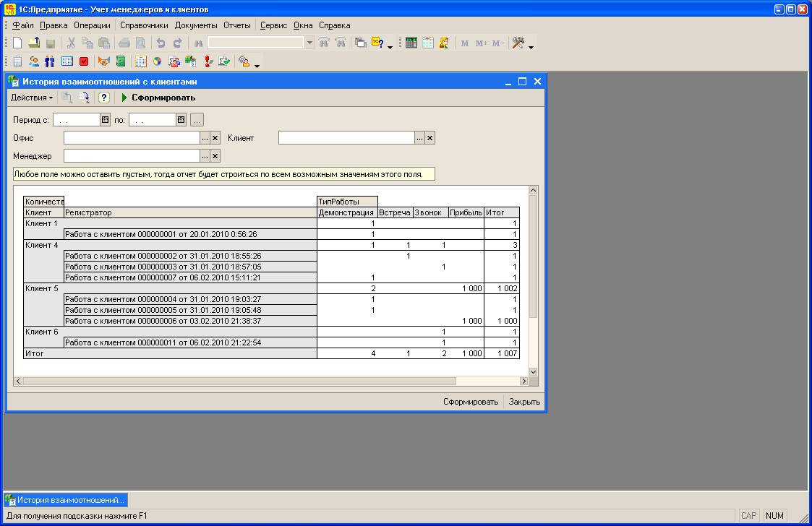Click the two people icon
The width and height of the screenshot is (812, 526).
pos(34,61)
